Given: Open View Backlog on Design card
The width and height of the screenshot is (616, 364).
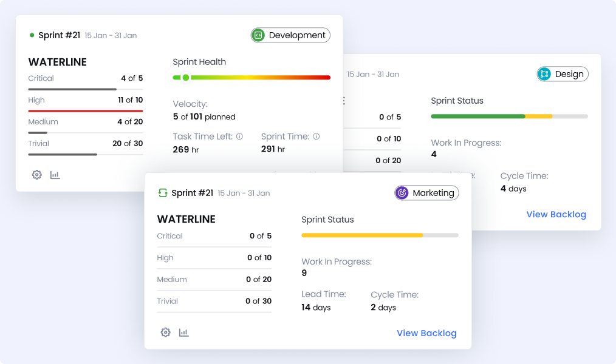Looking at the screenshot, I should click(x=556, y=214).
